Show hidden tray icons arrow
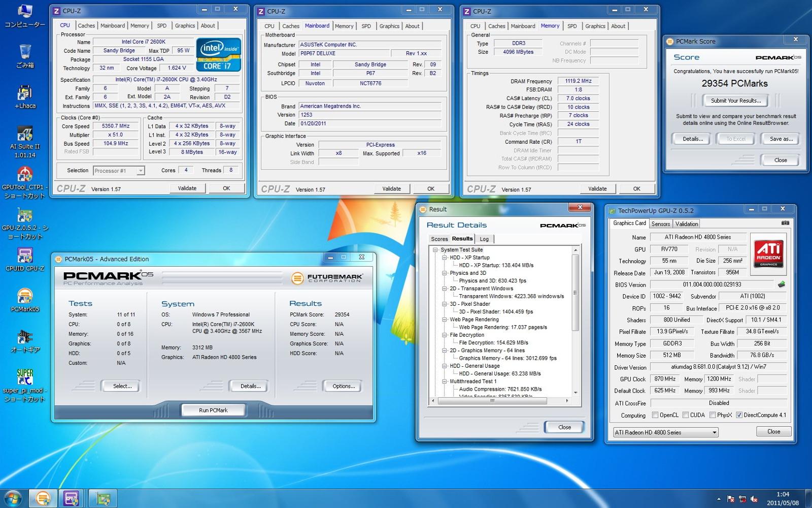The width and height of the screenshot is (812, 508). point(719,499)
